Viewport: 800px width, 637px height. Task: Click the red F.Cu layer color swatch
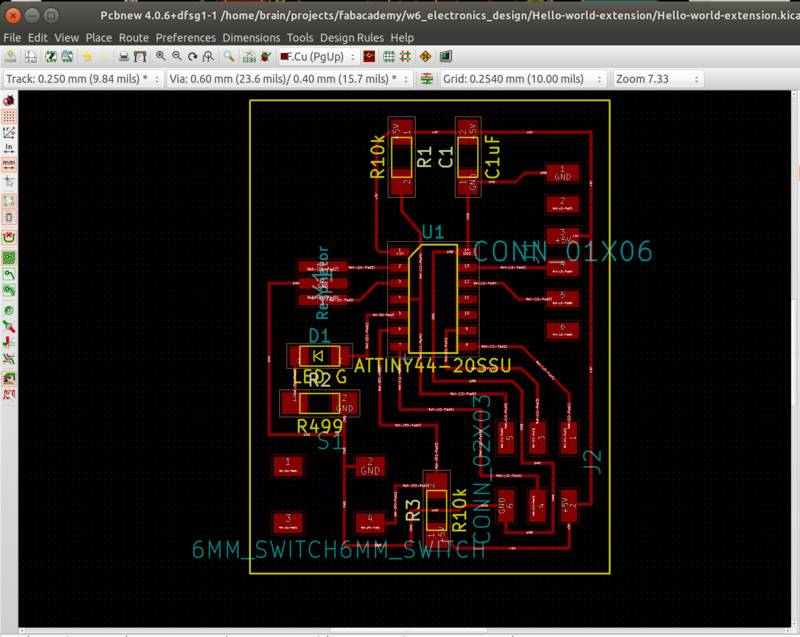(x=283, y=57)
